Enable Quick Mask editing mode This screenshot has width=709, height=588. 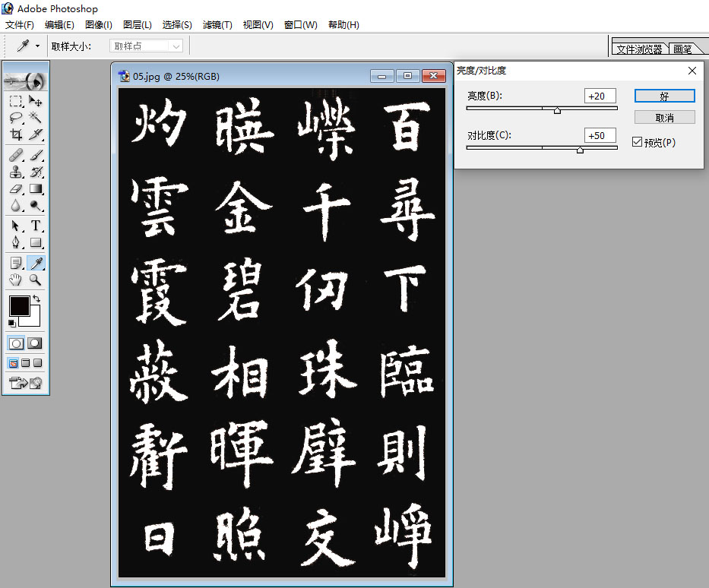pos(34,343)
